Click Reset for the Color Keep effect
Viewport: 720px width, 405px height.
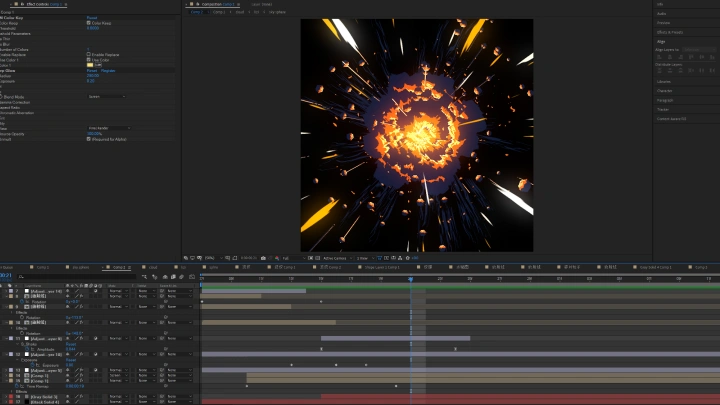pyautogui.click(x=92, y=17)
